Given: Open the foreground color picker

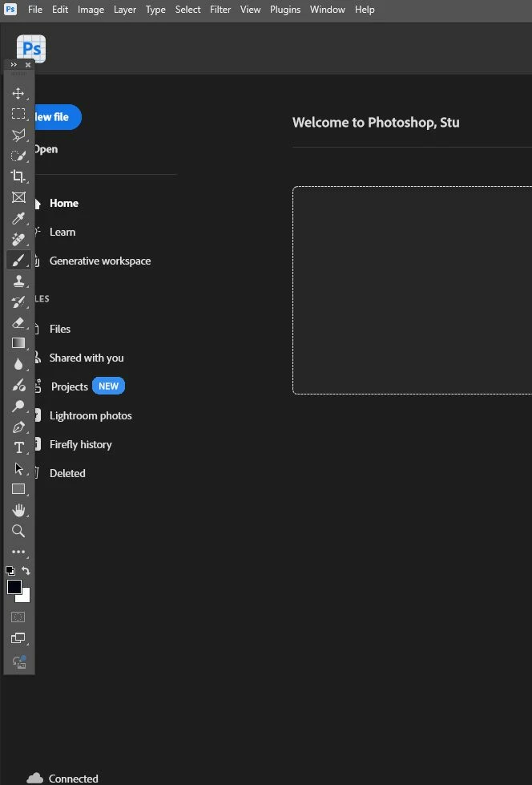Looking at the screenshot, I should (x=14, y=587).
